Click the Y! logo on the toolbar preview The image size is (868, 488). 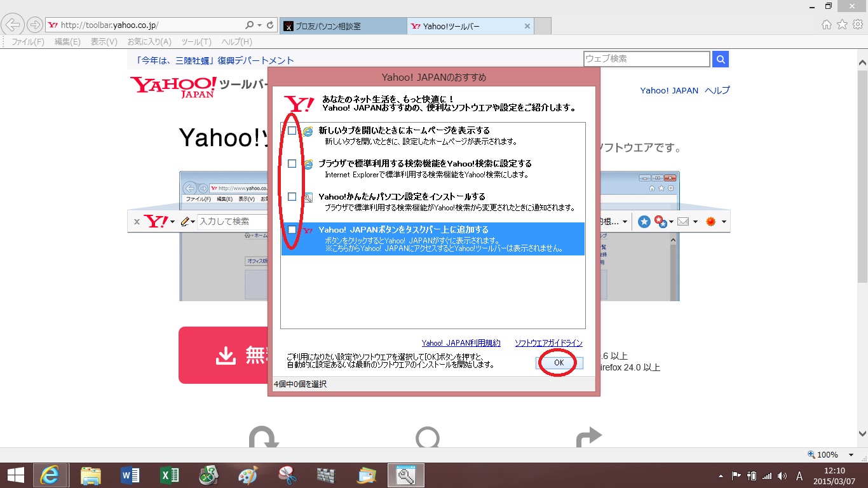156,222
